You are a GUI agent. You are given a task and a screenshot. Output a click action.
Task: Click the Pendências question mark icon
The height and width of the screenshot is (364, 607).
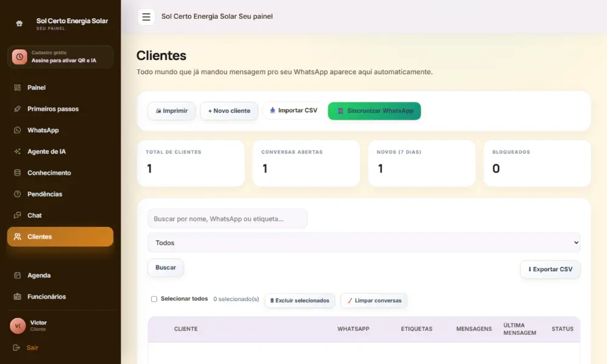click(18, 194)
